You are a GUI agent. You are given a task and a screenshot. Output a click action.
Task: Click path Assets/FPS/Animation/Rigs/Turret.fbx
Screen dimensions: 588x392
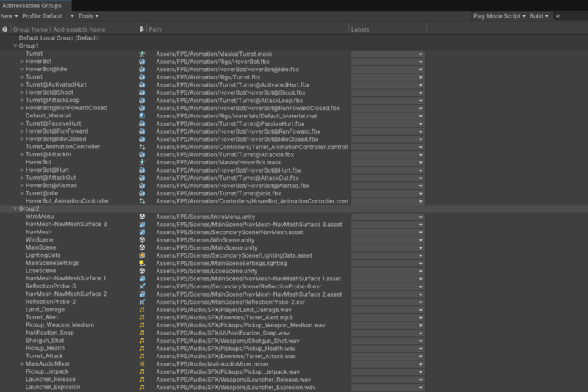(x=208, y=77)
